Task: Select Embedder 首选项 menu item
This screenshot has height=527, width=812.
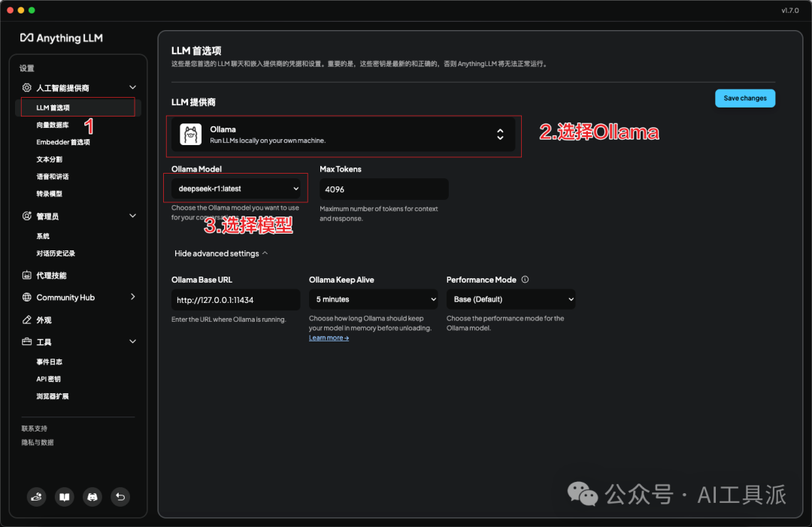Action: pos(63,142)
